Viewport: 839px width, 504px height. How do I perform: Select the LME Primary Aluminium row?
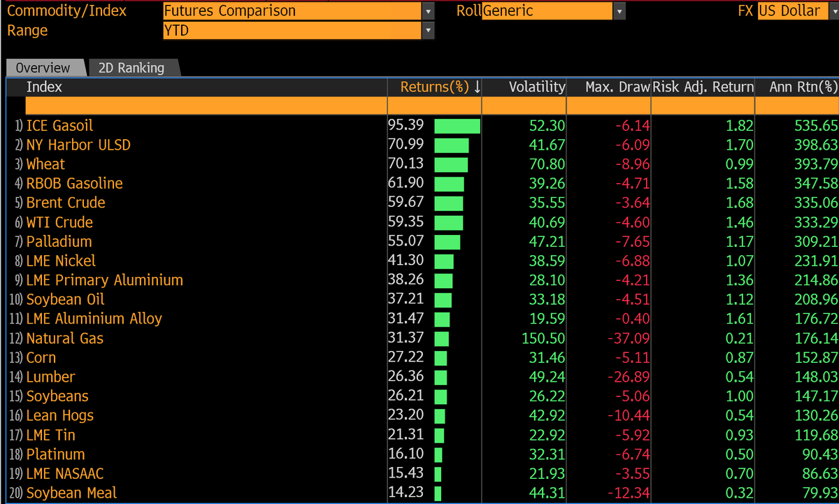[x=422, y=280]
